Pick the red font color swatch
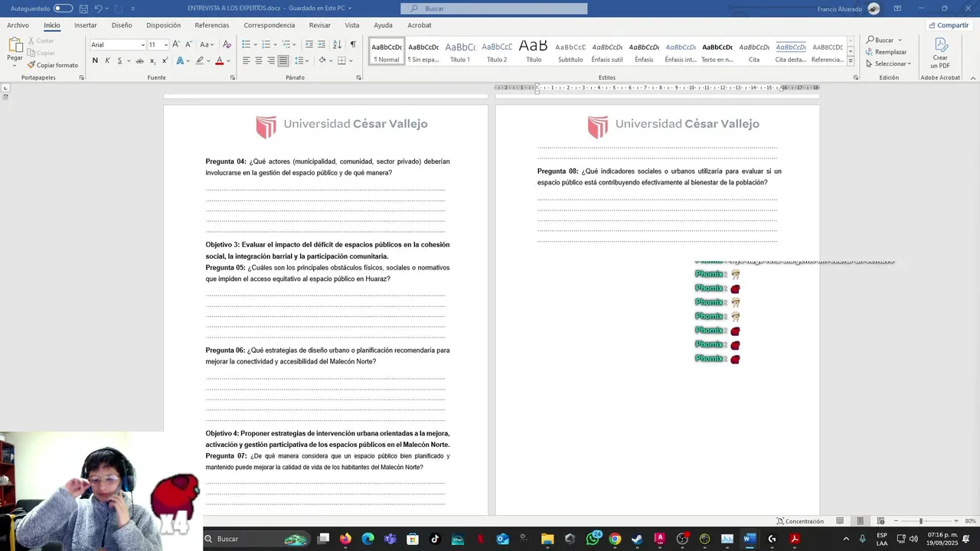980x551 pixels. [220, 60]
